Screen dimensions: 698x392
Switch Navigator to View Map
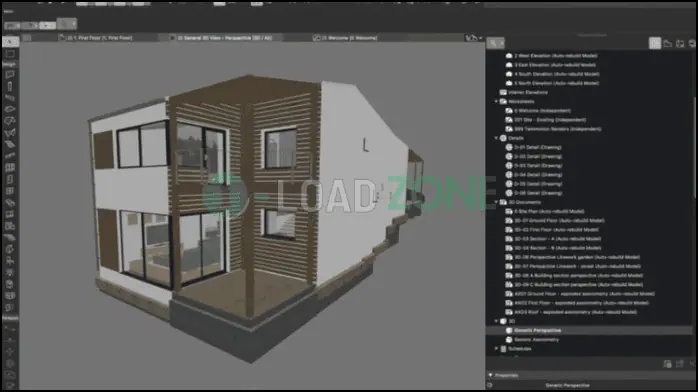click(x=667, y=43)
